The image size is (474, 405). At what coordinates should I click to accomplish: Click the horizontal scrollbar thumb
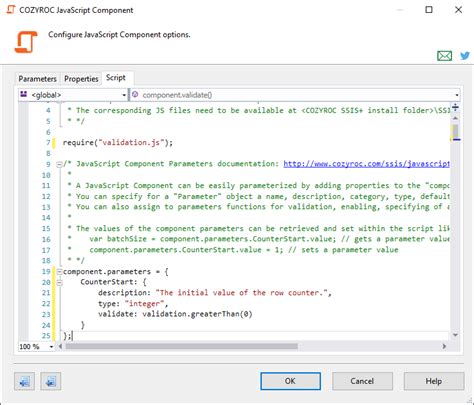coord(181,346)
